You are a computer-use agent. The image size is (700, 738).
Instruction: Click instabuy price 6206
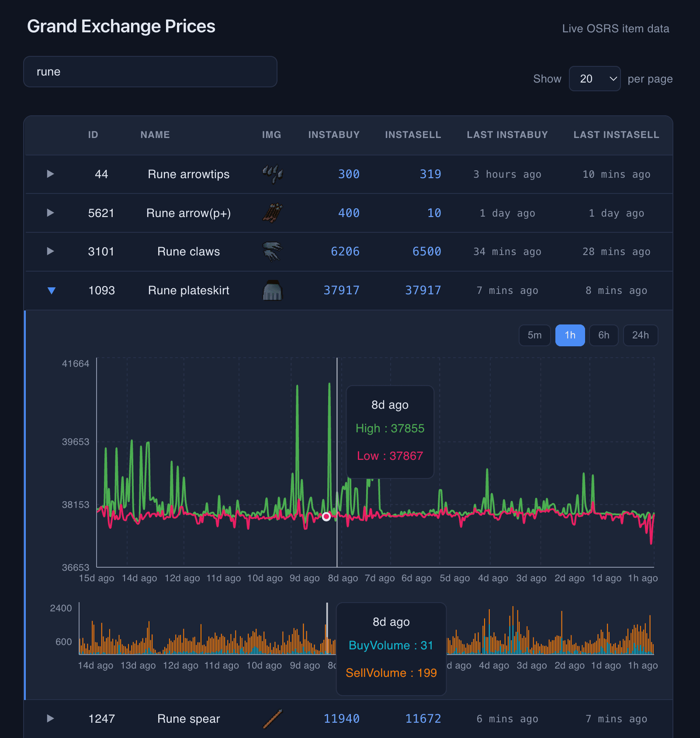[345, 252]
